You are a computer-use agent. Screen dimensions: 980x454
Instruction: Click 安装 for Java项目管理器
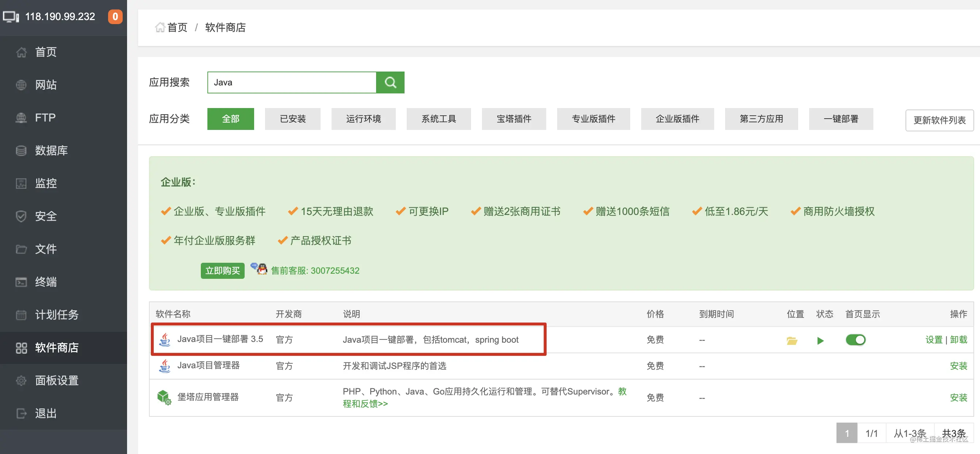tap(958, 366)
